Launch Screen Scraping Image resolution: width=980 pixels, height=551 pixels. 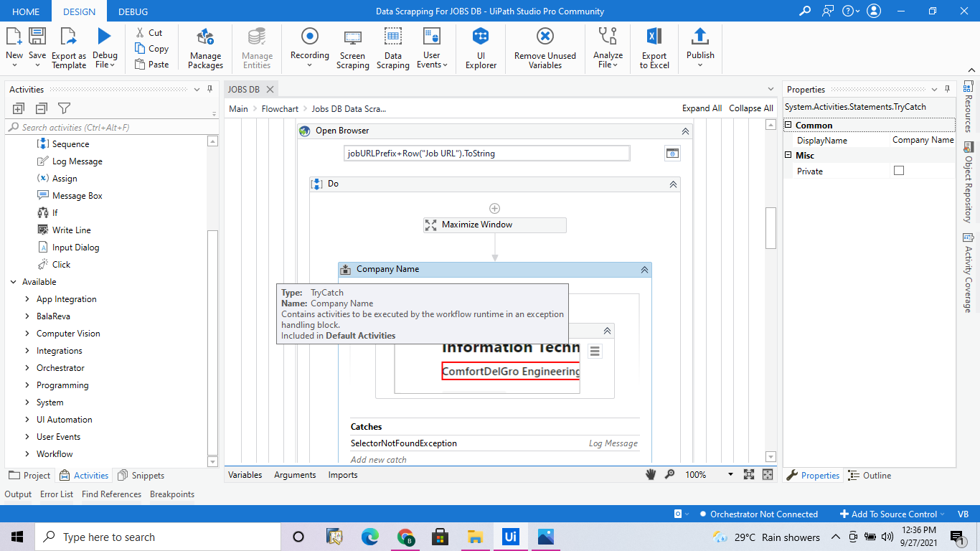point(353,48)
